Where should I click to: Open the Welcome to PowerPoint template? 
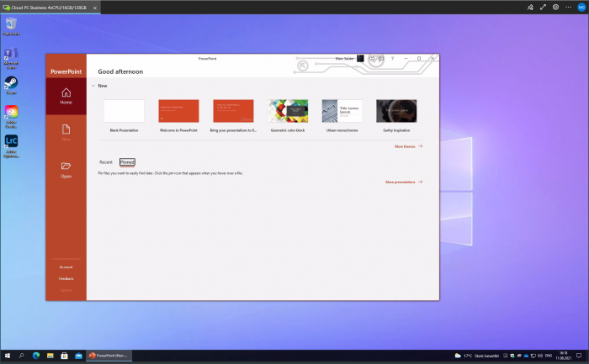pos(178,115)
